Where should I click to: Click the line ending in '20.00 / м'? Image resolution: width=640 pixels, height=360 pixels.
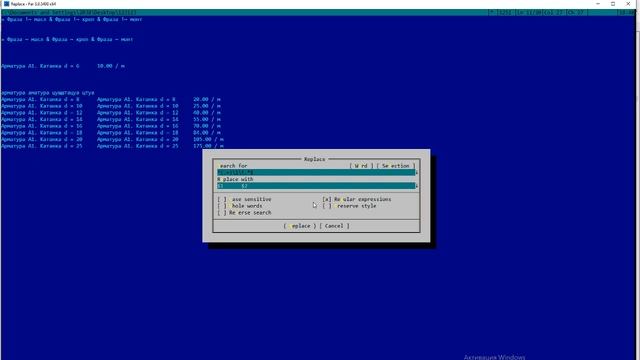pyautogui.click(x=111, y=99)
